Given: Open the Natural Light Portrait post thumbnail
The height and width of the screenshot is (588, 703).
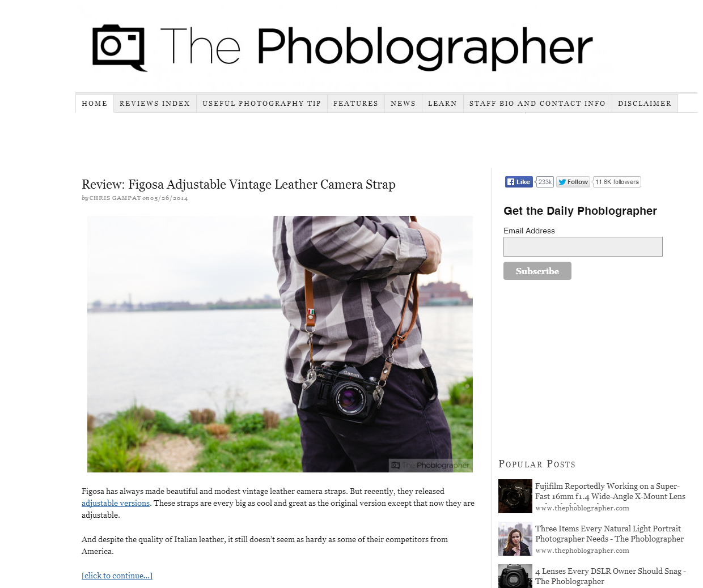Looking at the screenshot, I should point(515,539).
